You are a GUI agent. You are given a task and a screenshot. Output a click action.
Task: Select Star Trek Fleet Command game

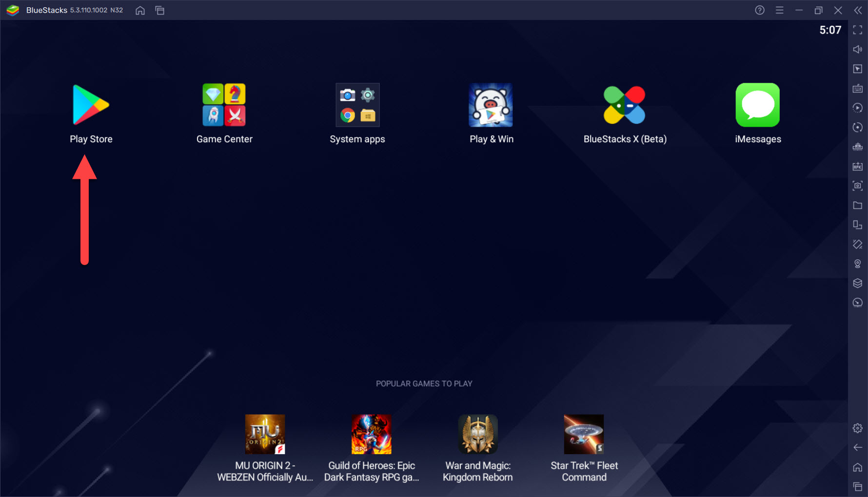(584, 434)
